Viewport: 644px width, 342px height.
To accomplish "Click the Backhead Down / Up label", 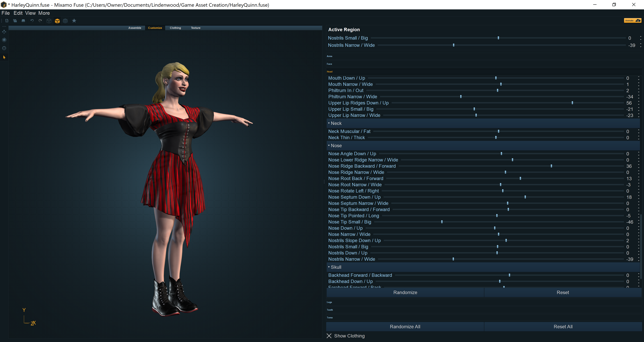I will 350,281.
